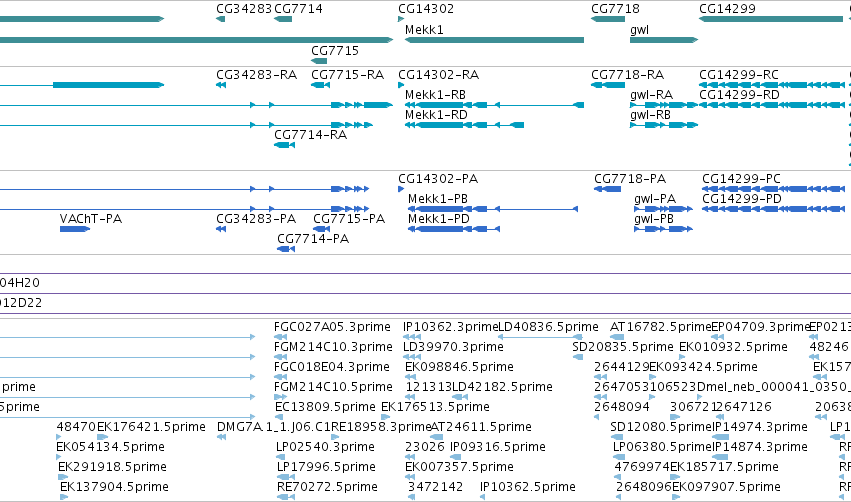Open EST FGM214C10.3prime

click(x=333, y=347)
